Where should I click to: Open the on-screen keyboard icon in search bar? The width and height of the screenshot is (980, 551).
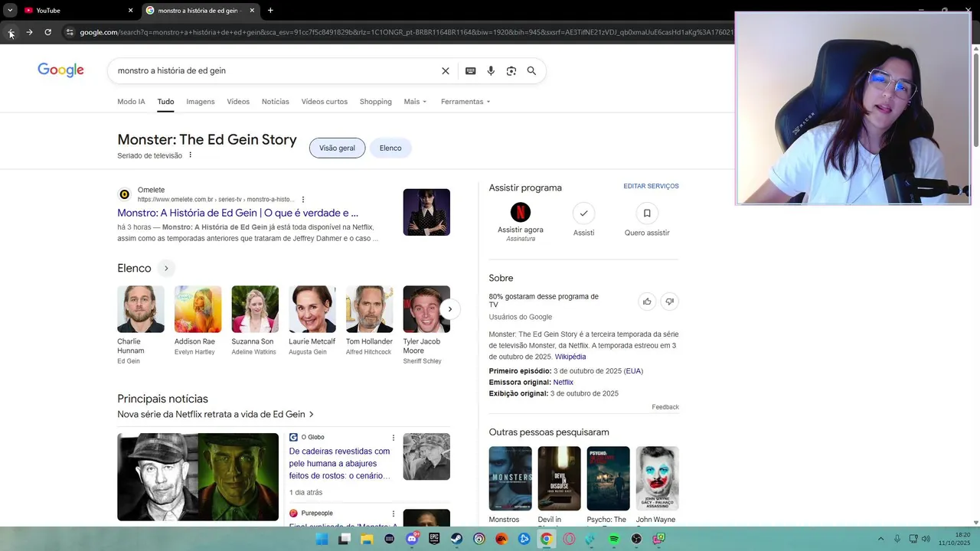click(x=470, y=70)
